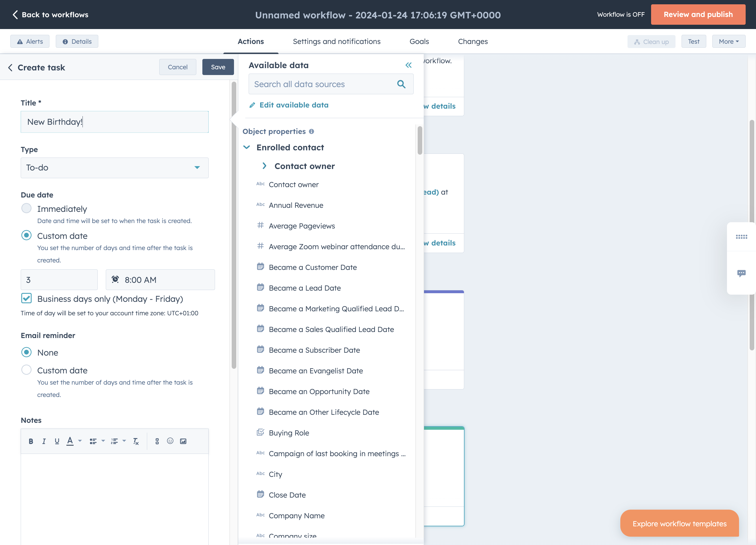Uncheck Business days only checkbox
Image resolution: width=756 pixels, height=545 pixels.
point(26,298)
